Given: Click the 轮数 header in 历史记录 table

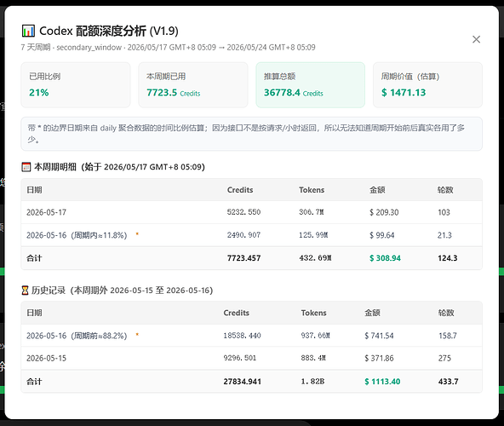Looking at the screenshot, I should pos(446,313).
